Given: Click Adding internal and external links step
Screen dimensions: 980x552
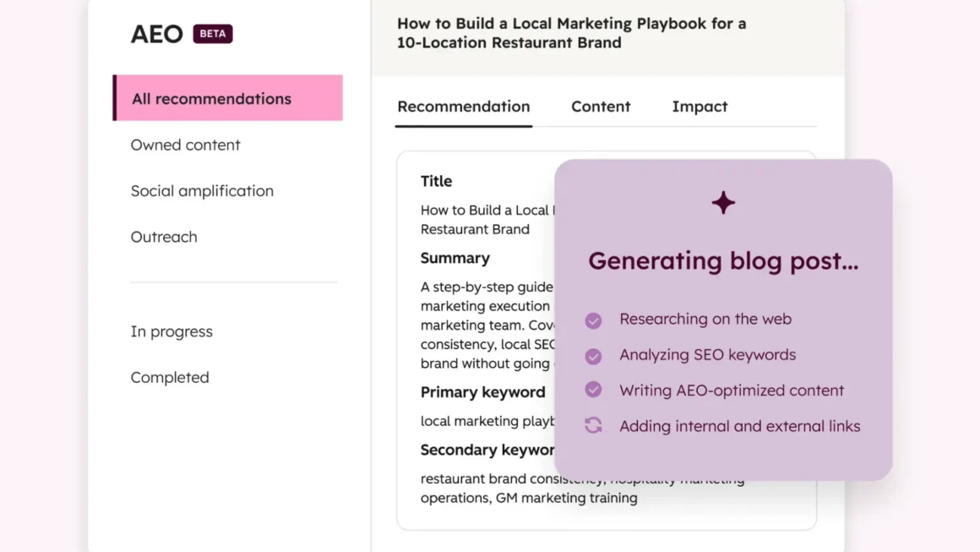Looking at the screenshot, I should pyautogui.click(x=739, y=426).
